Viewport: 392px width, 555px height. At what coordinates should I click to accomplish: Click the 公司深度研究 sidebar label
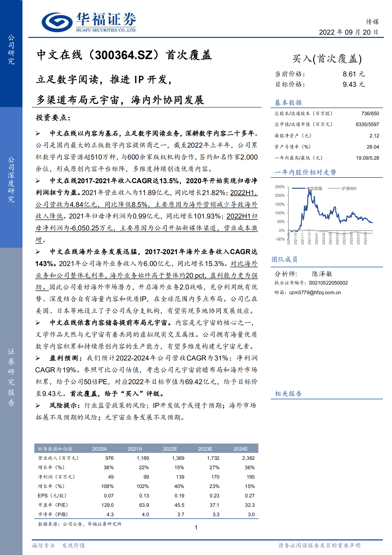pyautogui.click(x=11, y=179)
